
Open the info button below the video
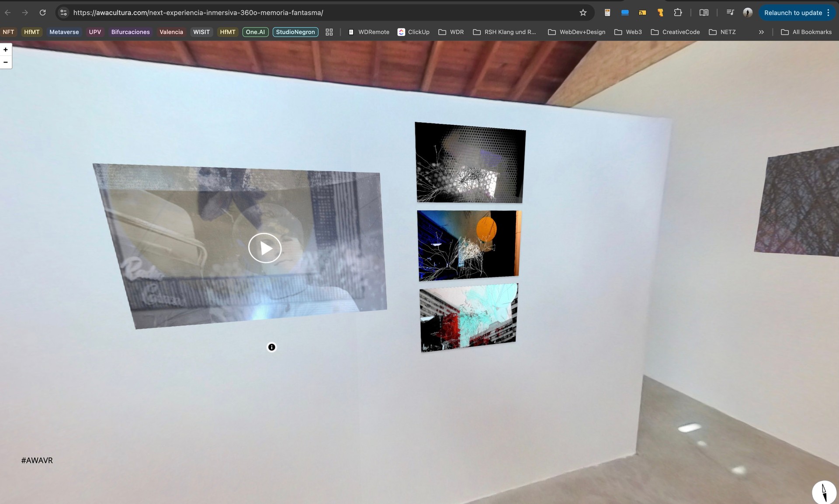(x=271, y=347)
